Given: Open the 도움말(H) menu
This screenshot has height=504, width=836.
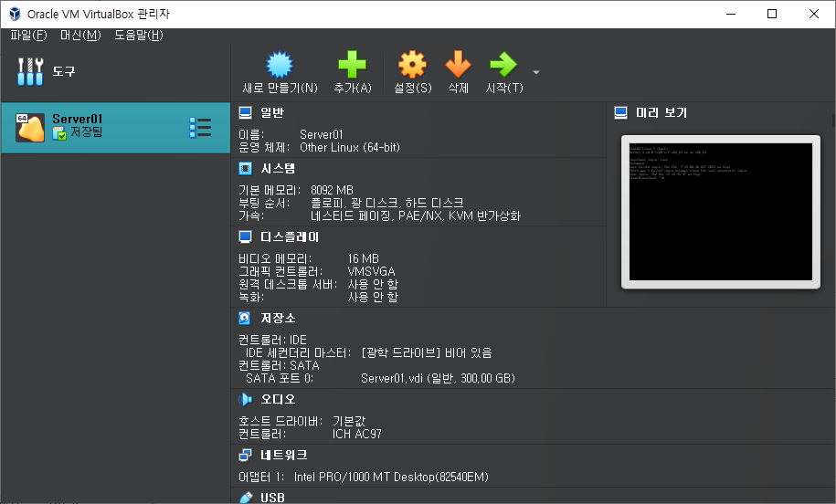Looking at the screenshot, I should click(139, 36).
